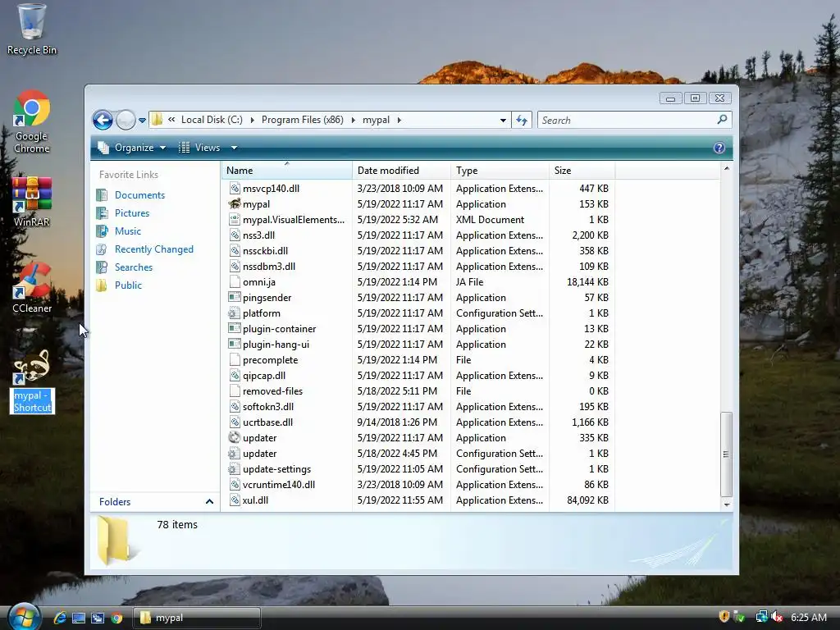840x630 pixels.
Task: Select the vcruntime140.dll file
Action: [279, 485]
